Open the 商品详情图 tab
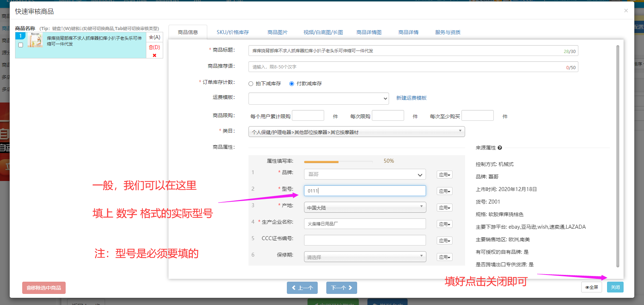The width and height of the screenshot is (644, 305). (x=369, y=32)
